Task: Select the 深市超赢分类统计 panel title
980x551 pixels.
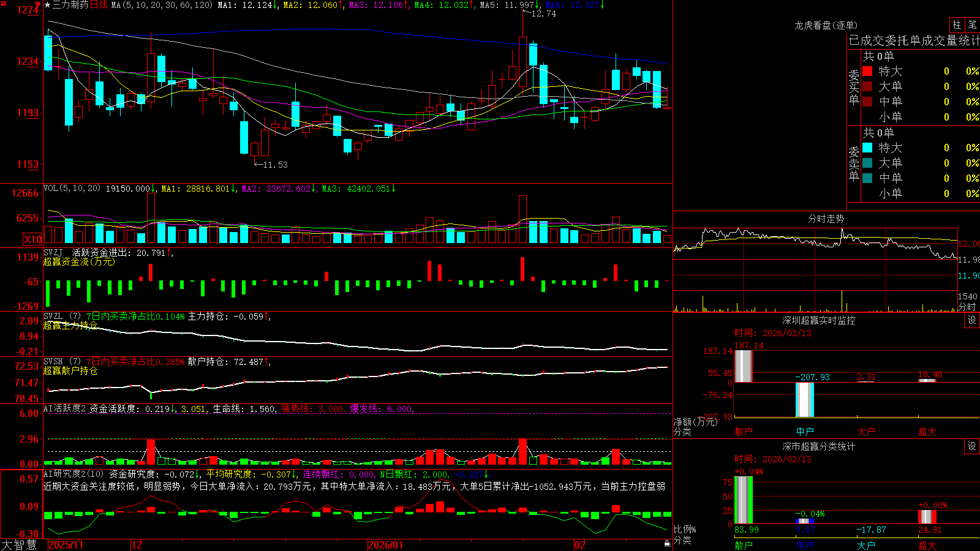Action: 819,446
